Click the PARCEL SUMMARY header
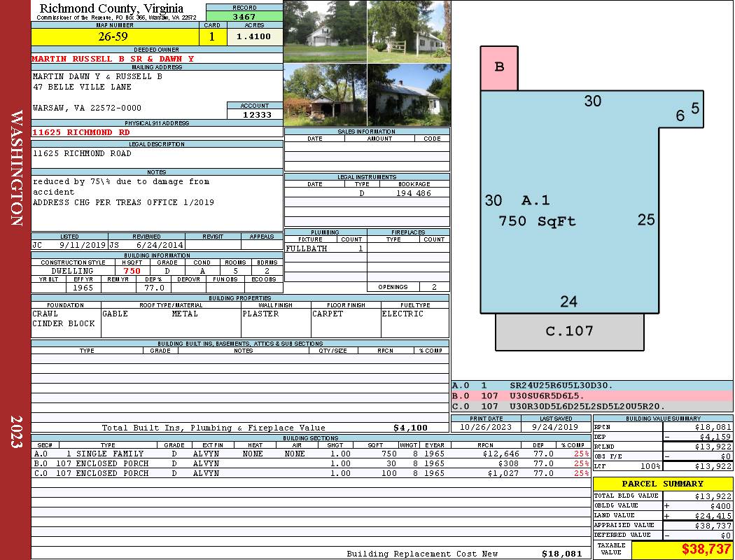Screen dimensions: 735x560 point(662,484)
